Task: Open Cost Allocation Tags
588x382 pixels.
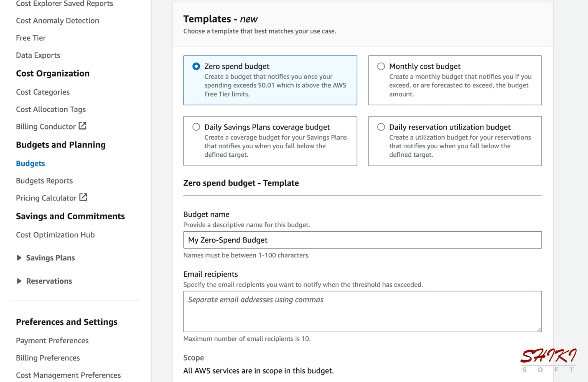Action: tap(51, 109)
